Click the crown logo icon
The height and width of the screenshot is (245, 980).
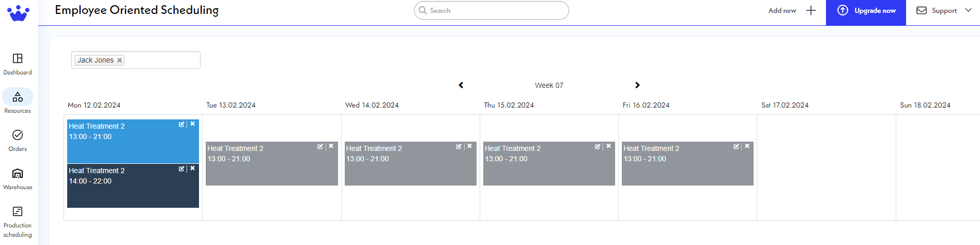[x=19, y=13]
